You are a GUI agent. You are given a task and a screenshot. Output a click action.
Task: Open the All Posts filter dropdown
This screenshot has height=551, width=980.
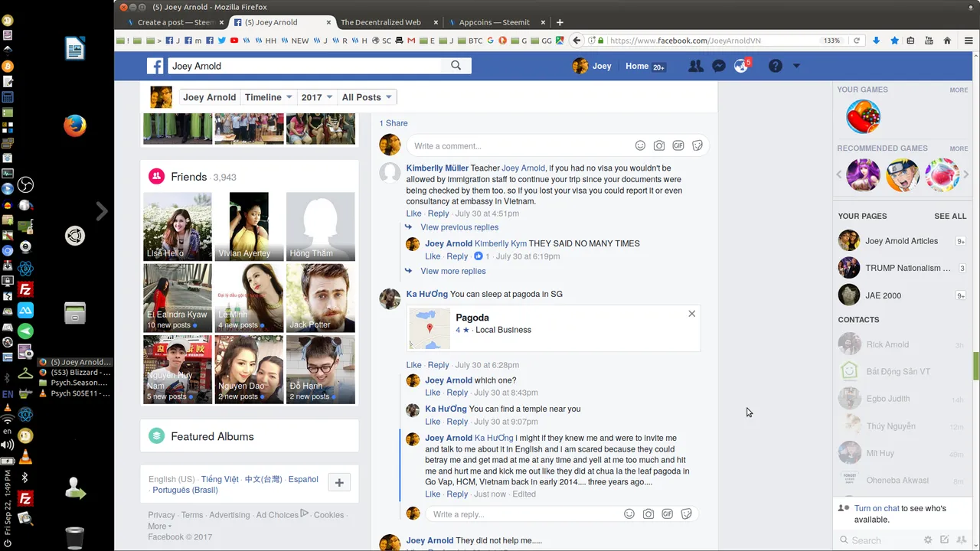367,97
